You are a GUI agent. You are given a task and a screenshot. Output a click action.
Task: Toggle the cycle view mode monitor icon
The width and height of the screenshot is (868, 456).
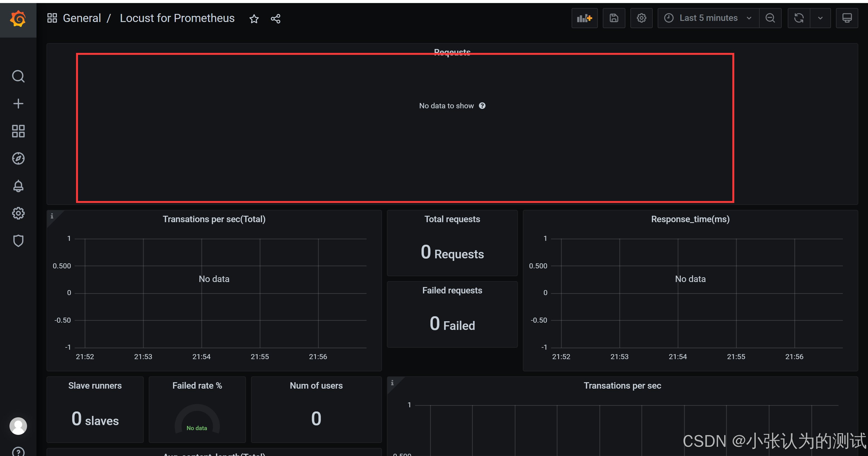click(x=847, y=18)
